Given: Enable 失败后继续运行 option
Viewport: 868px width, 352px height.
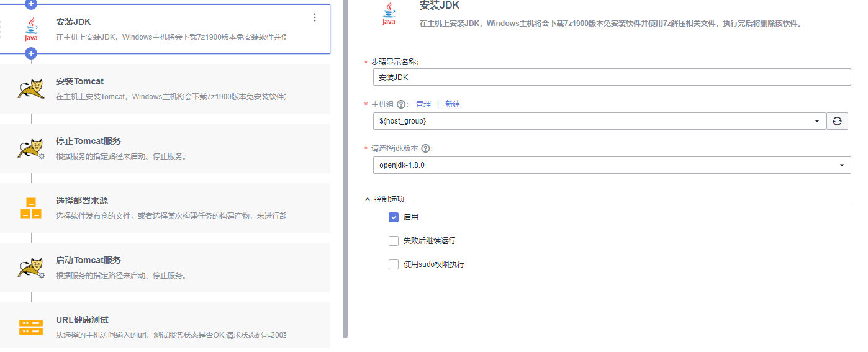Looking at the screenshot, I should tap(394, 241).
